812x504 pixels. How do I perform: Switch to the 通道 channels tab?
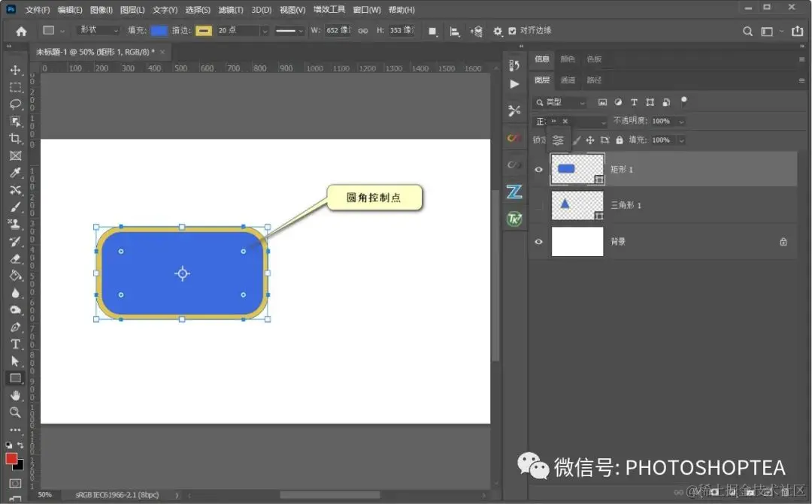[568, 80]
